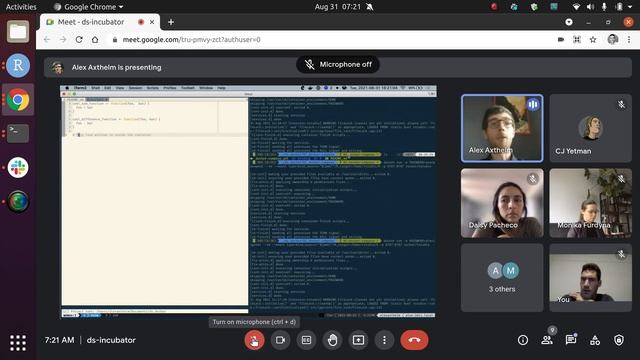Image resolution: width=640 pixels, height=360 pixels.
Task: Open the Chrome profile avatar
Action: pos(613,40)
